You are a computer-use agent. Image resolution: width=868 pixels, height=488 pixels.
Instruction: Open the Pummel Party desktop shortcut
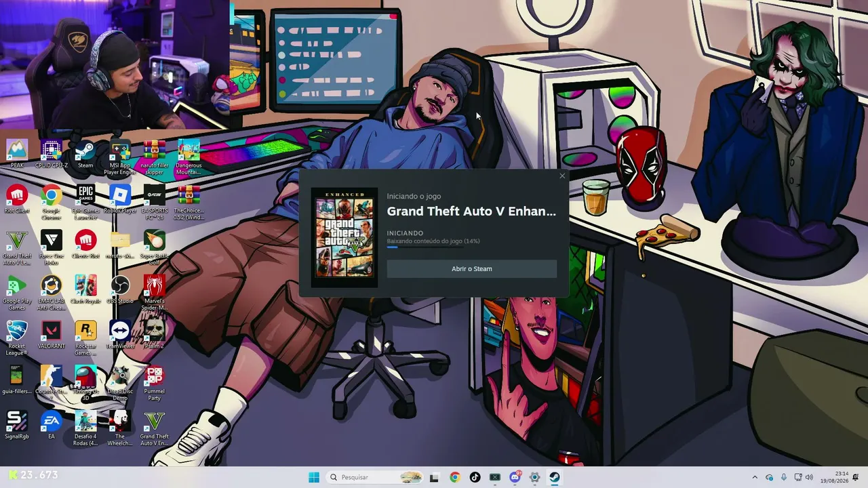click(154, 384)
